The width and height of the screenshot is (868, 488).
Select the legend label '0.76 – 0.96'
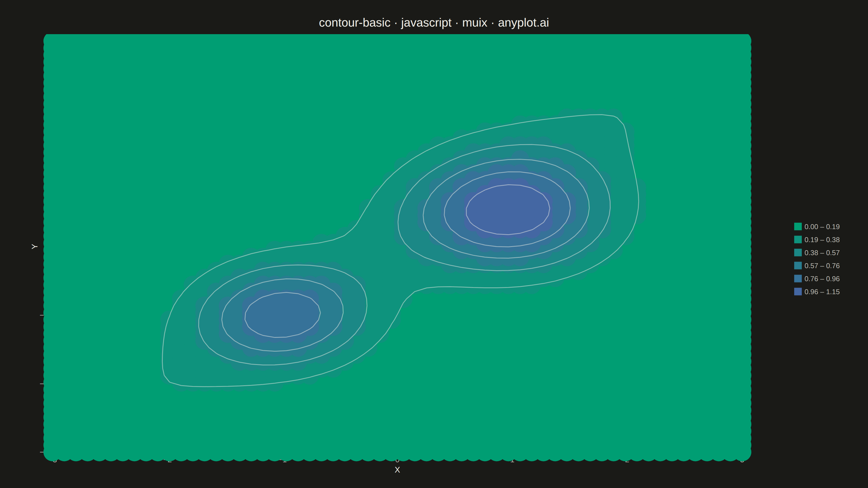coord(822,279)
